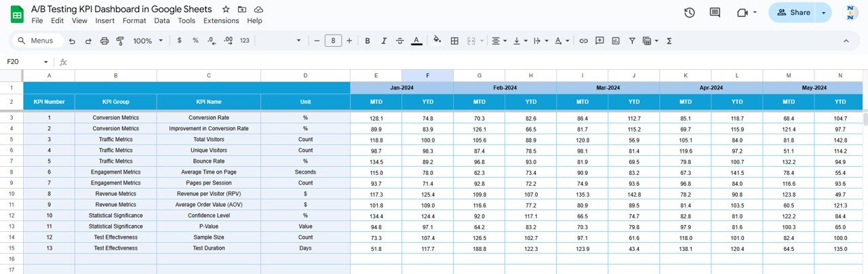This screenshot has width=868, height=274.
Task: Toggle bold formatting
Action: click(x=368, y=41)
